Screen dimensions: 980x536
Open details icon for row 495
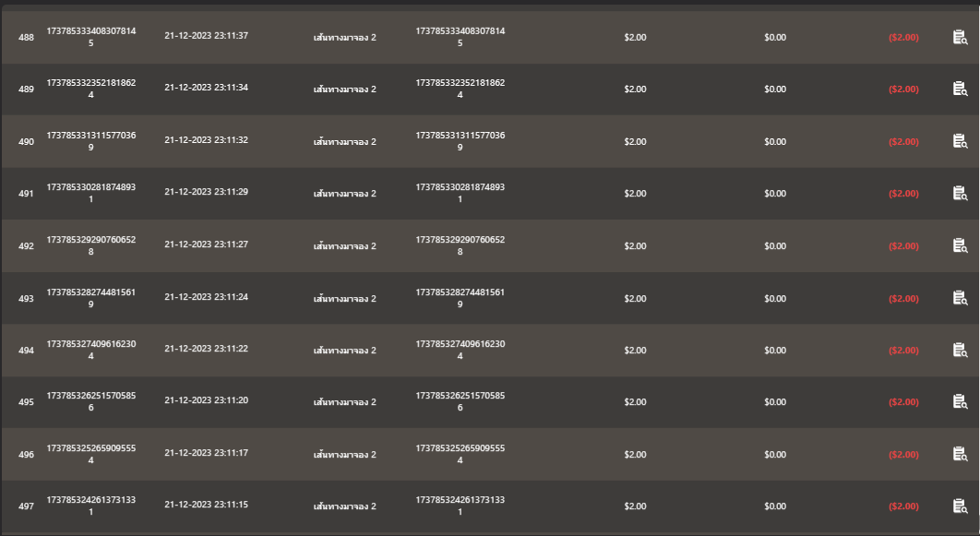tap(960, 401)
